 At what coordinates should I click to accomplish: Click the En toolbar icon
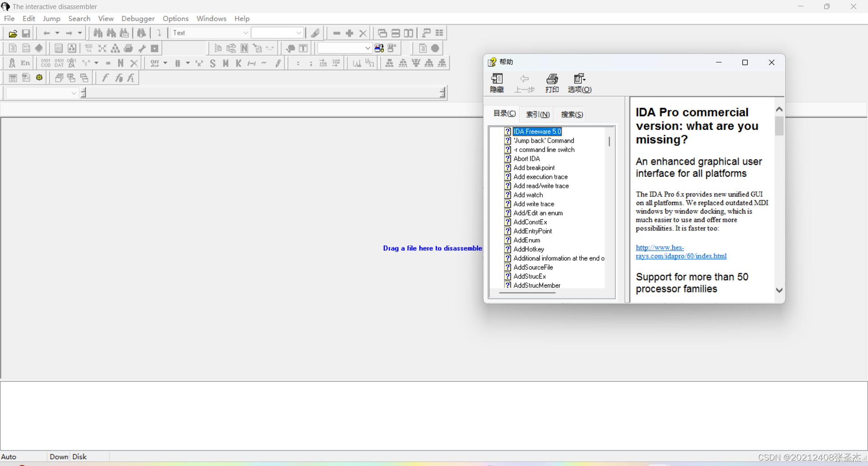tap(26, 63)
